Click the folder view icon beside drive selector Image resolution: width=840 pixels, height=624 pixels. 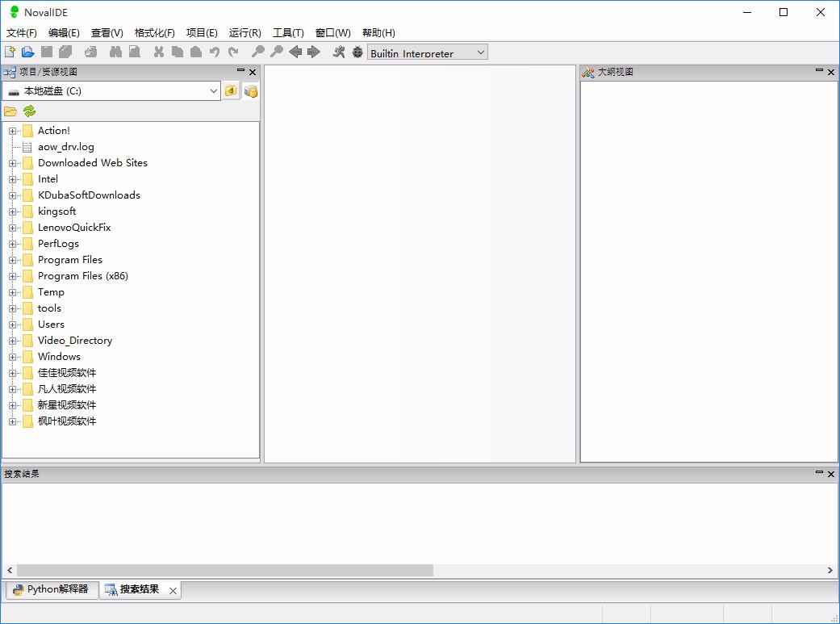[231, 91]
